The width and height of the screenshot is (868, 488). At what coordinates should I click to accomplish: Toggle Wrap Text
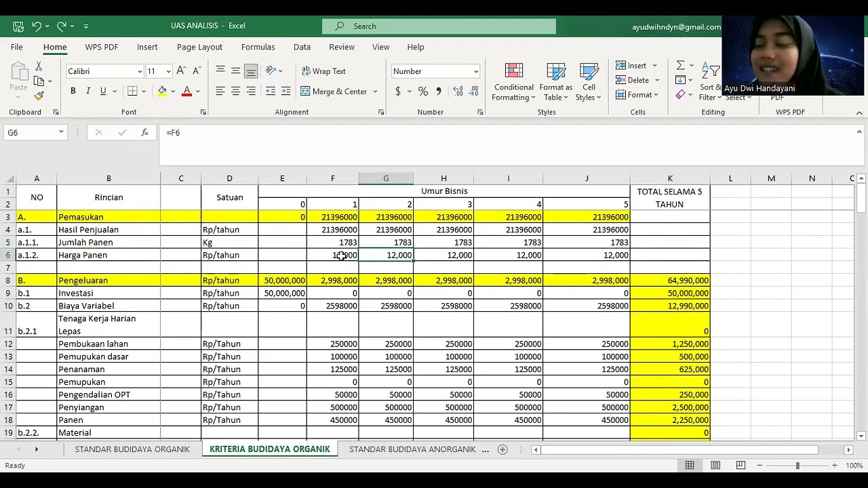pyautogui.click(x=323, y=70)
